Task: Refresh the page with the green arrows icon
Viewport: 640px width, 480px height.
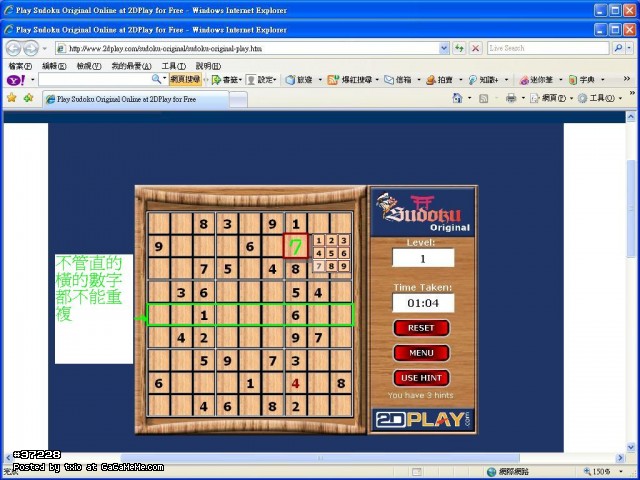Action: click(x=459, y=48)
